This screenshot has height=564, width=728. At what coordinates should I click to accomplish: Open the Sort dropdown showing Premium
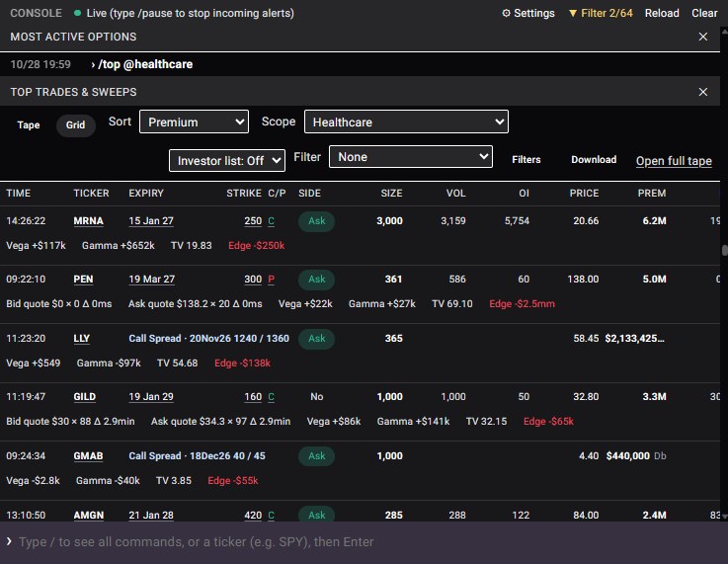point(194,121)
